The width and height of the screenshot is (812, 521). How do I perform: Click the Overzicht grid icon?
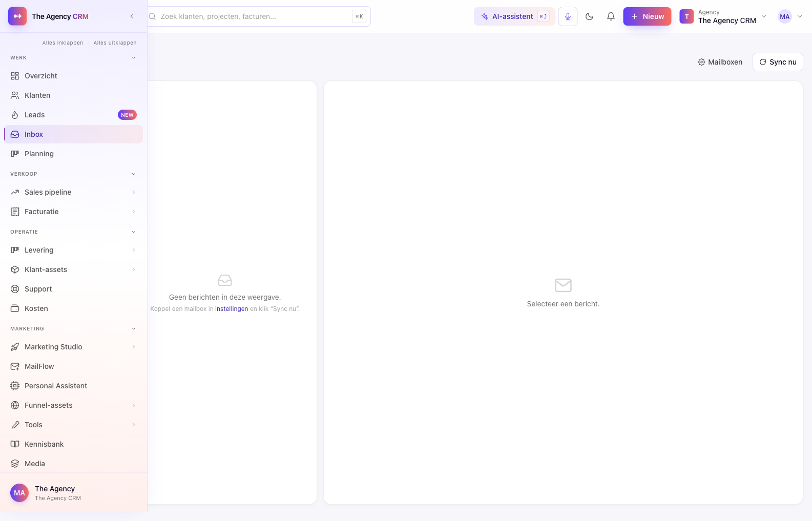coord(15,76)
